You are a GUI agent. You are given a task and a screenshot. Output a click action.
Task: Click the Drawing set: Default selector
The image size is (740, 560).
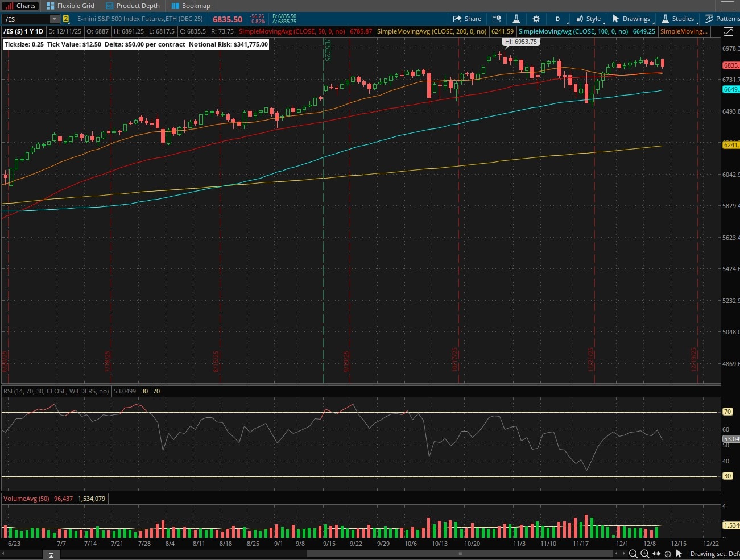714,553
